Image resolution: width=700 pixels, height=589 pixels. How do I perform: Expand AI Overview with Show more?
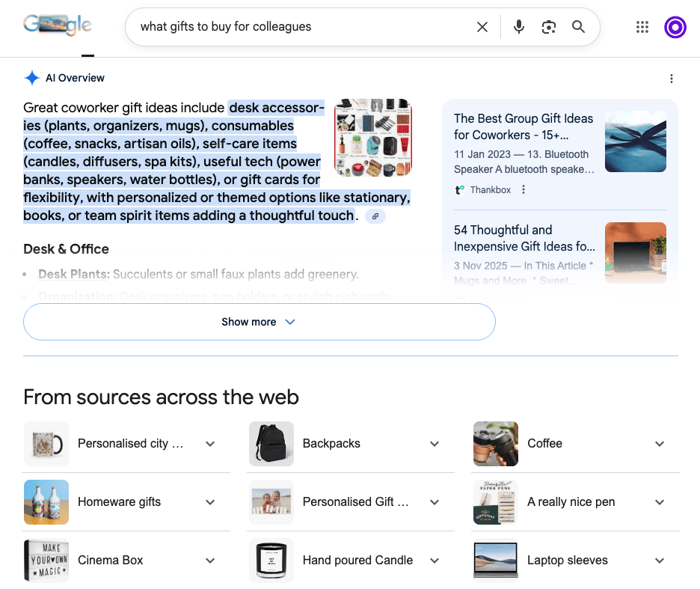(260, 322)
